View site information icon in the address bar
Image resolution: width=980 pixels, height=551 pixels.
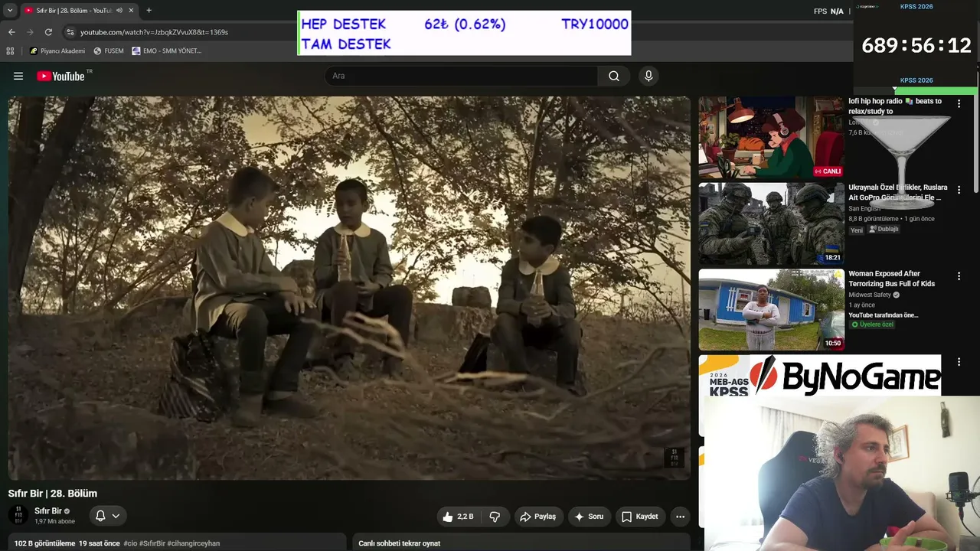(x=70, y=32)
